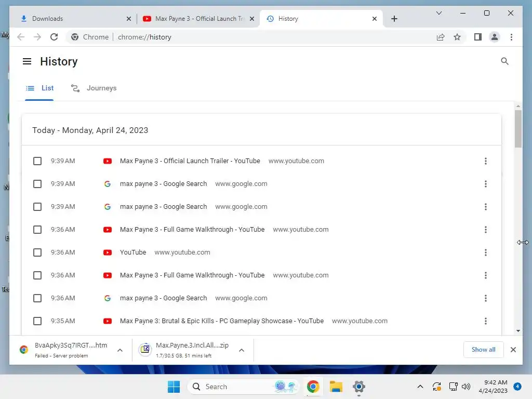
Task: Show hidden system tray icons chevron
Action: point(420,387)
